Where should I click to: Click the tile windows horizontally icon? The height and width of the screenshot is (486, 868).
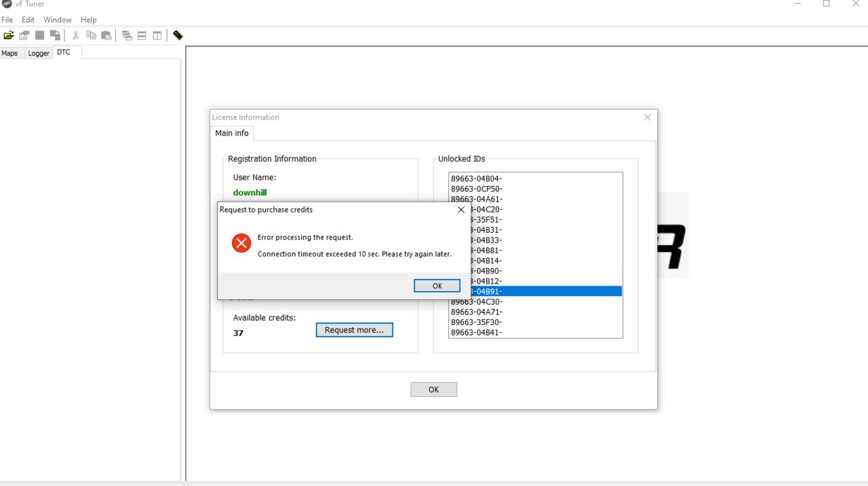(x=142, y=35)
